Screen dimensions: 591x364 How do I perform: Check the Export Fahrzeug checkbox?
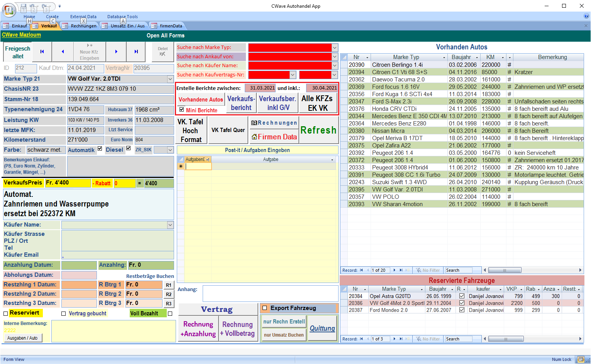265,308
